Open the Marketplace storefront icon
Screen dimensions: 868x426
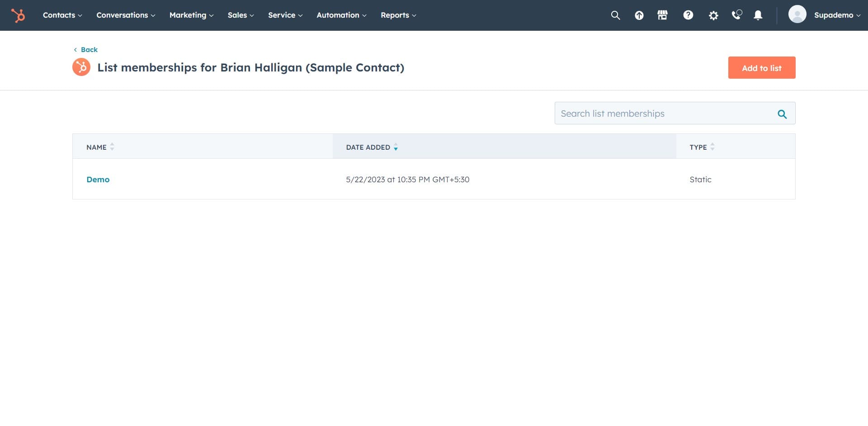(x=662, y=15)
